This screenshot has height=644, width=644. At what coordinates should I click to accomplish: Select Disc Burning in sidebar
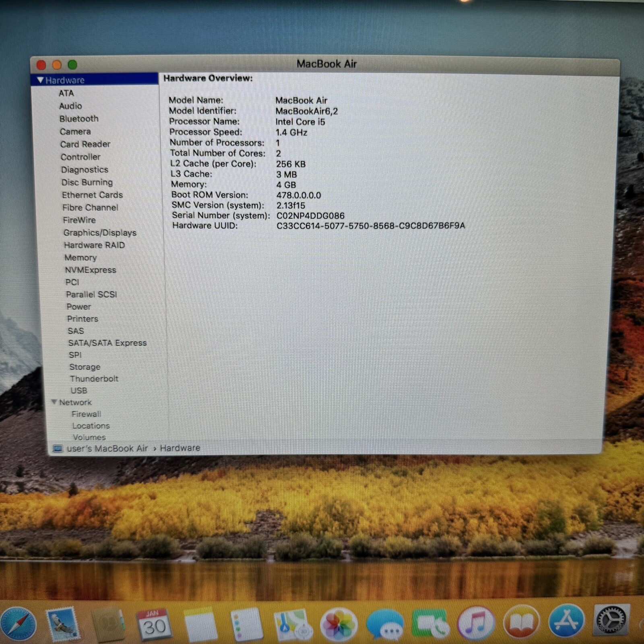pos(87,182)
